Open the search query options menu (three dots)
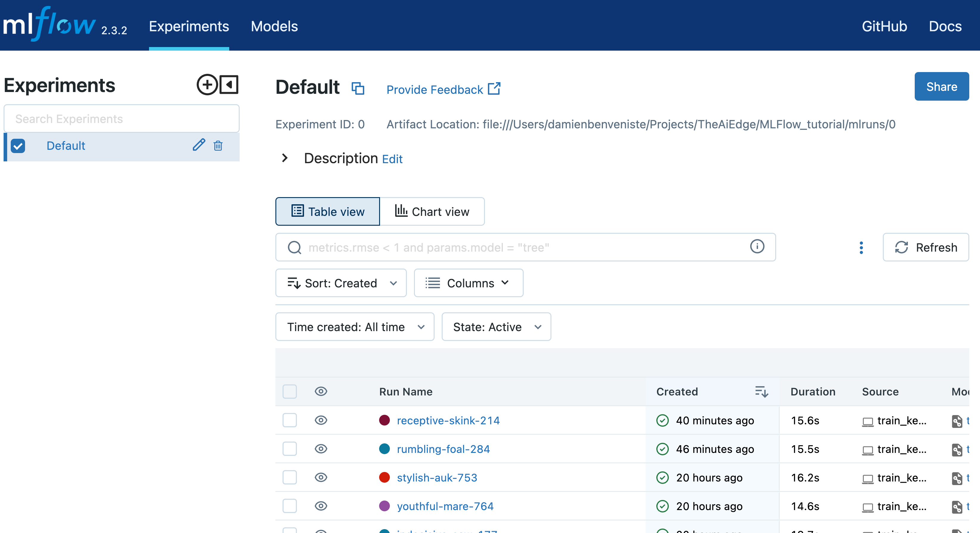Viewport: 980px width, 533px height. [861, 247]
